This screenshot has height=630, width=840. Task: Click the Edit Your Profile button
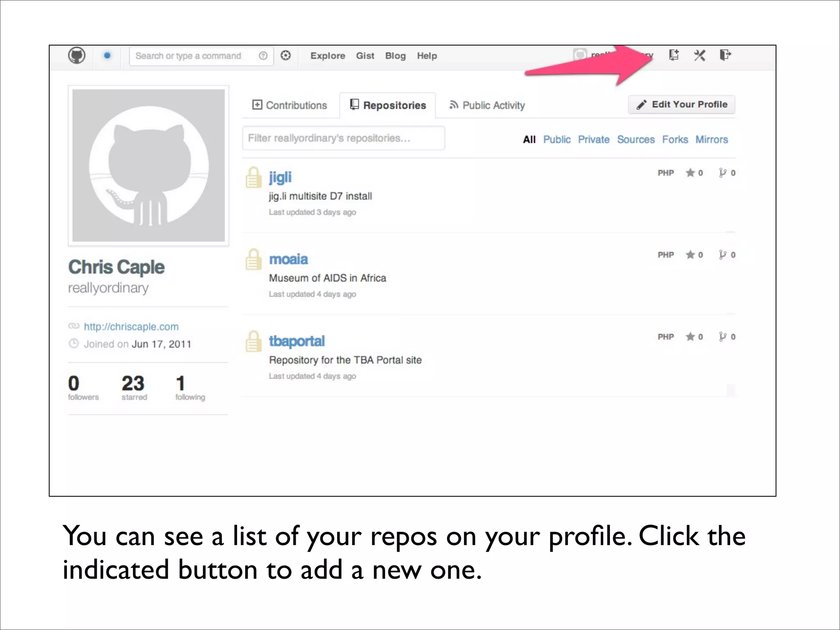pos(682,105)
